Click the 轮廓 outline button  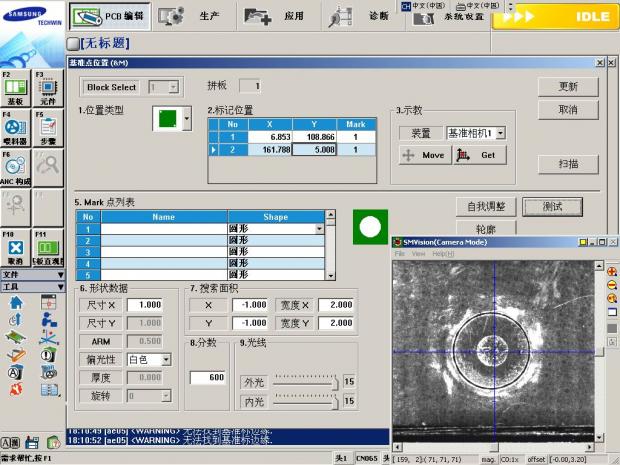click(x=486, y=228)
